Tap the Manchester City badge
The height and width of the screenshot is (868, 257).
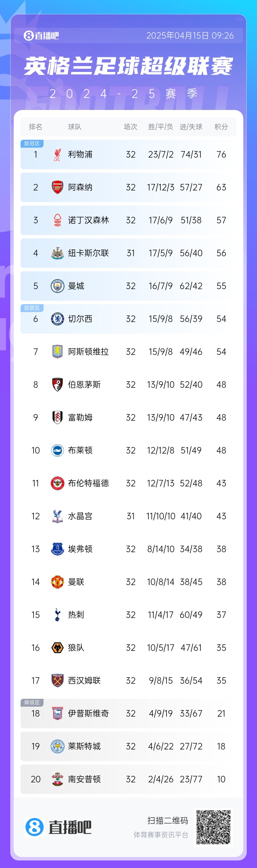click(x=57, y=286)
